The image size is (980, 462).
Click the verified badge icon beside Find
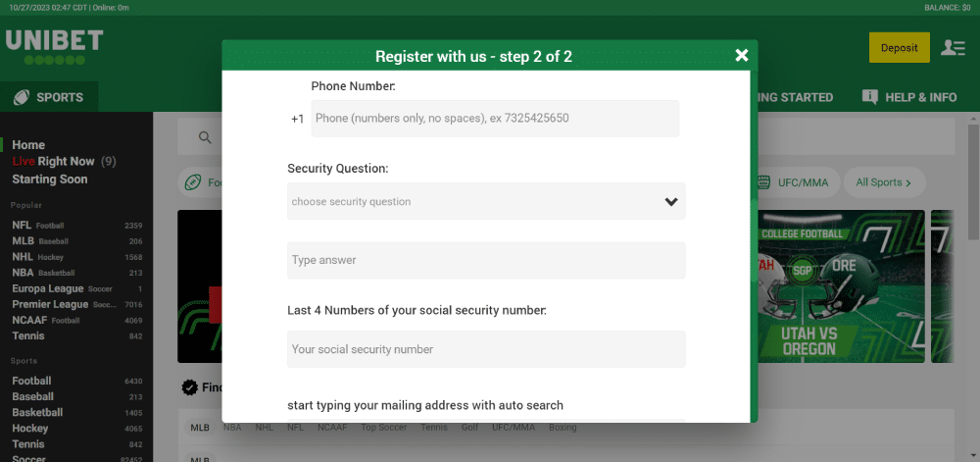click(189, 387)
